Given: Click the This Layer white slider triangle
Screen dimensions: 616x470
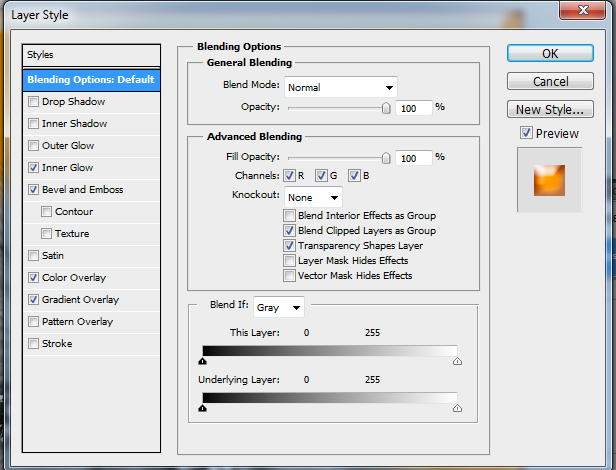Looking at the screenshot, I should tap(457, 362).
